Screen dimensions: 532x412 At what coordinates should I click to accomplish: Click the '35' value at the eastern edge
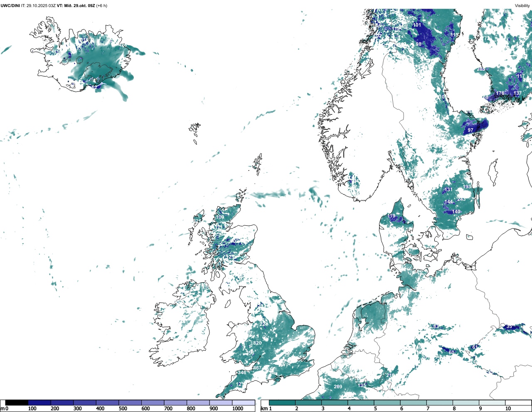click(509, 326)
